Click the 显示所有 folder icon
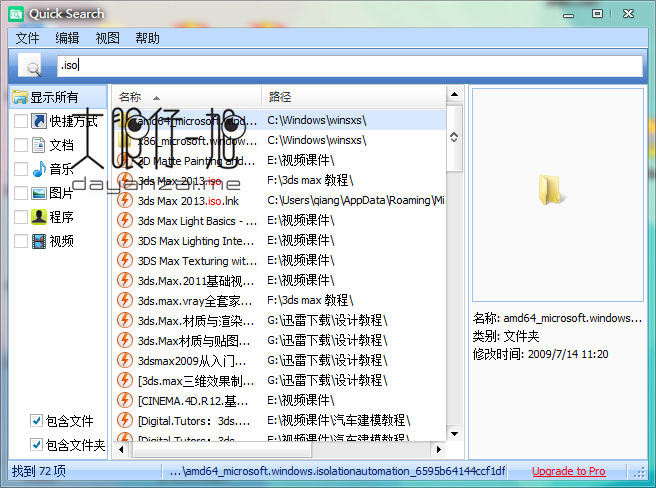The image size is (656, 488). click(x=20, y=97)
